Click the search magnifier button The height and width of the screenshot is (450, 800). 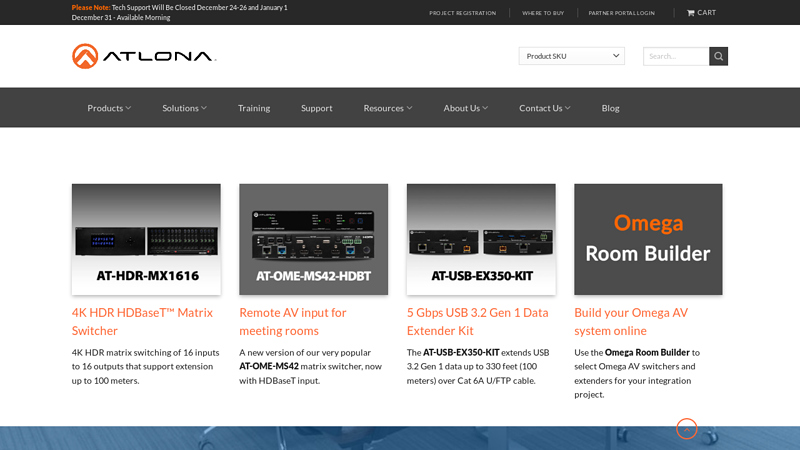point(718,56)
